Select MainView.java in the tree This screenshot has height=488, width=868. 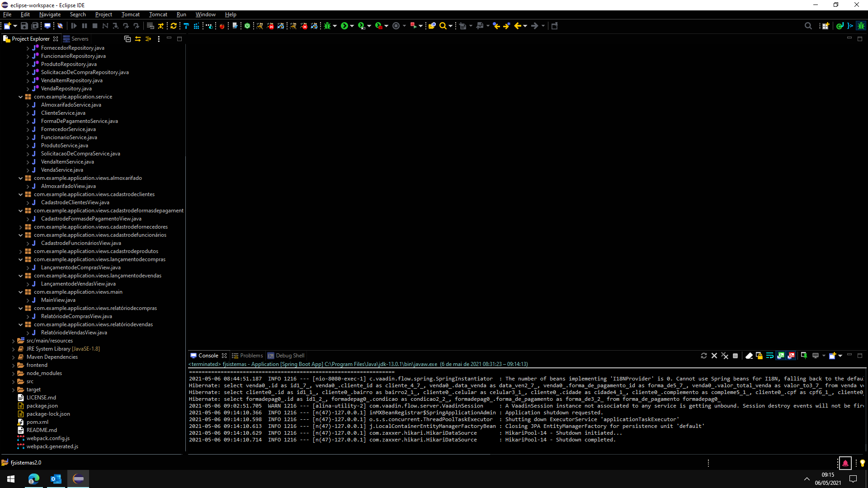(58, 300)
